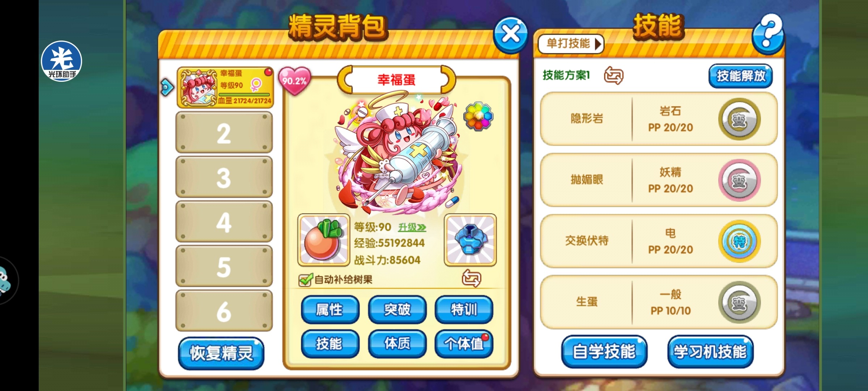Screen dimensions: 868x391
Task: Tap the 变 badge on 隐形岩
Action: pyautogui.click(x=739, y=119)
